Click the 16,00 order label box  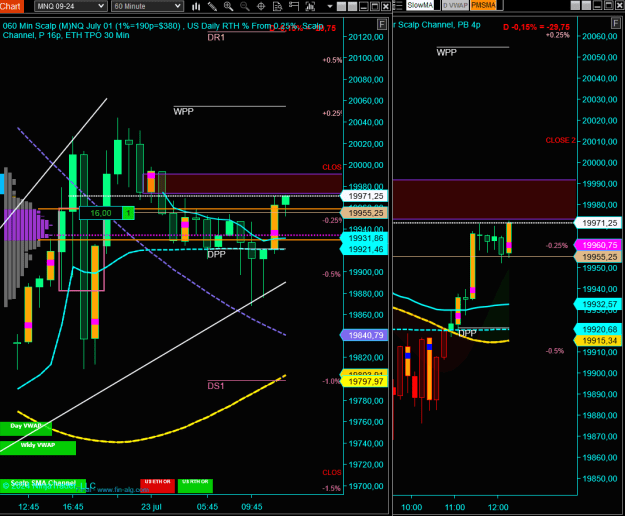[x=101, y=213]
